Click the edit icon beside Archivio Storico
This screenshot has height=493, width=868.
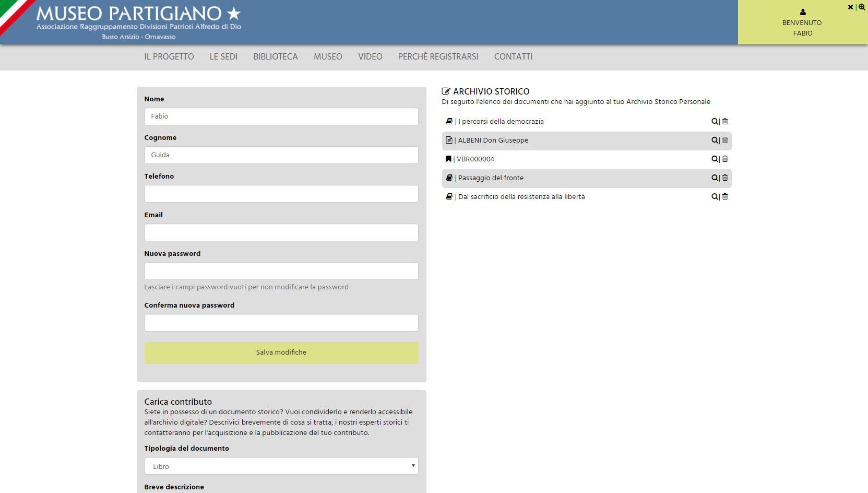pyautogui.click(x=446, y=91)
